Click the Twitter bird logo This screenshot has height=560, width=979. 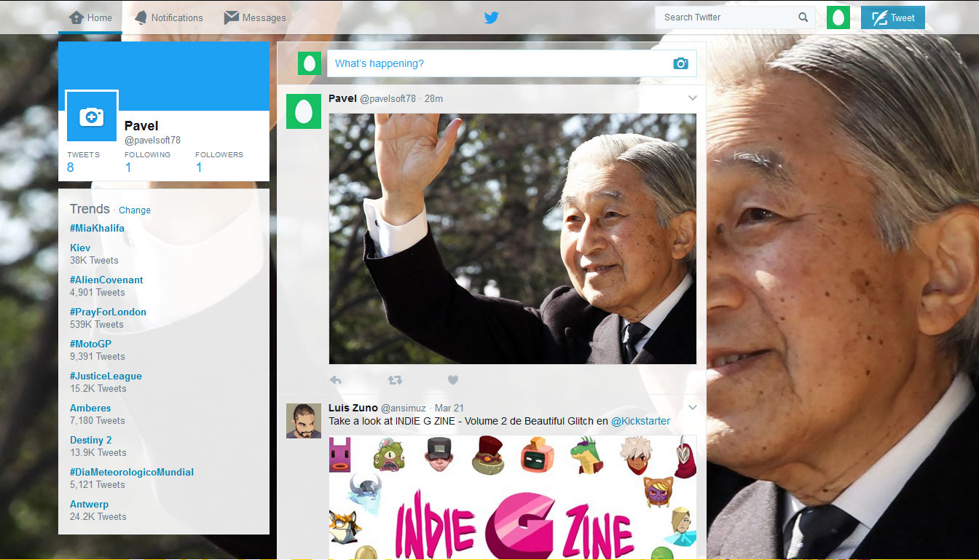(x=492, y=17)
